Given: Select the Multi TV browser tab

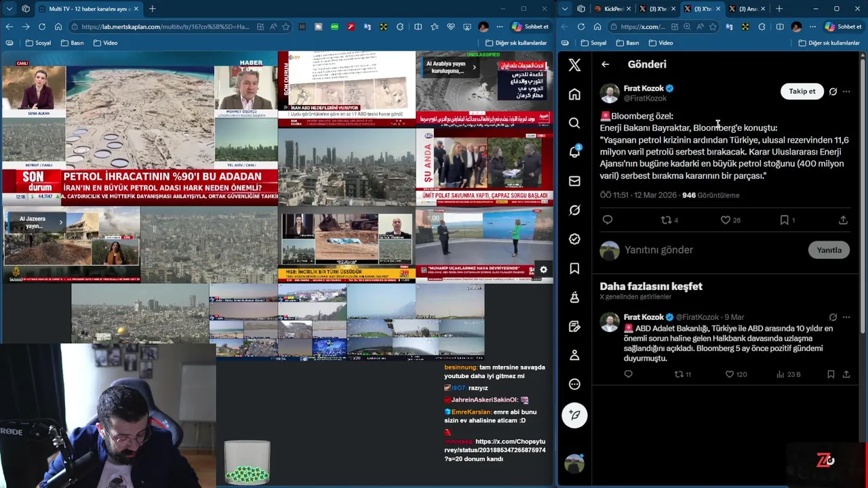Looking at the screenshot, I should 88,9.
